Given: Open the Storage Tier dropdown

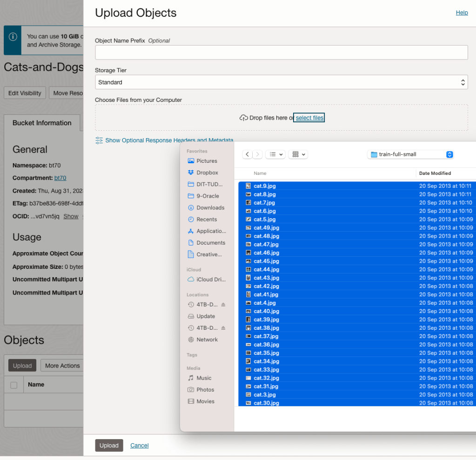Looking at the screenshot, I should pyautogui.click(x=281, y=82).
